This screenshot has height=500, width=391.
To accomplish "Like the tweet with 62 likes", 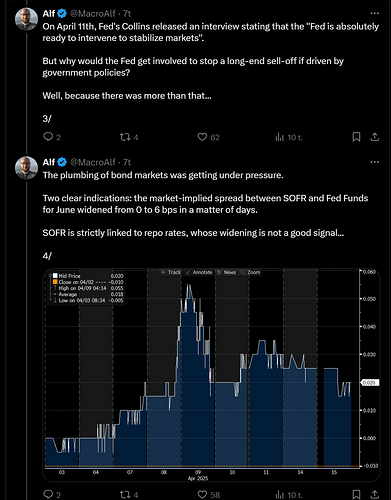I will coord(202,137).
